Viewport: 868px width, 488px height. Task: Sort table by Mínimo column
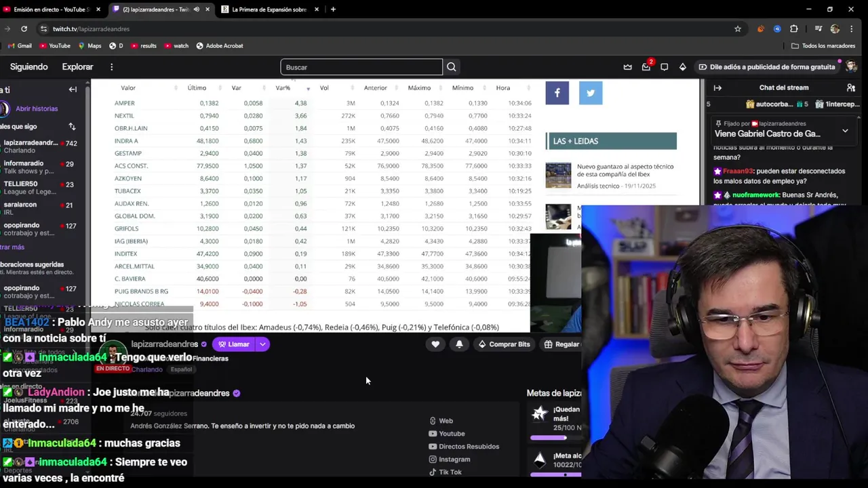(x=462, y=88)
